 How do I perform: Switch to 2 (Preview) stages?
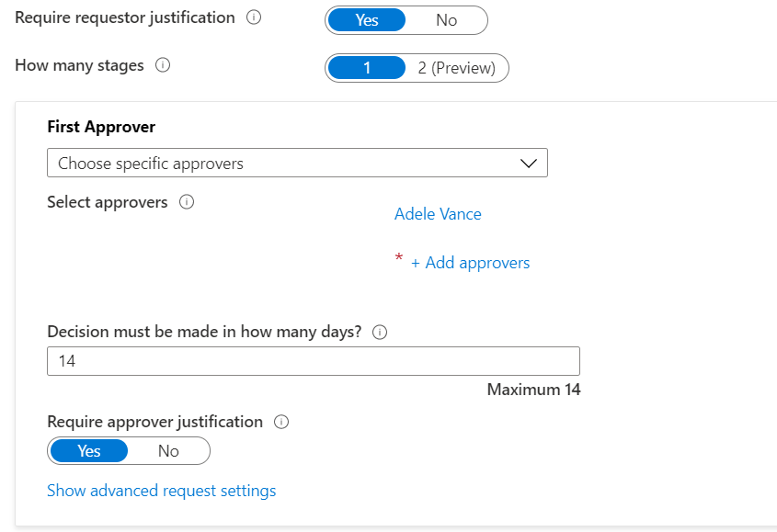coord(456,68)
